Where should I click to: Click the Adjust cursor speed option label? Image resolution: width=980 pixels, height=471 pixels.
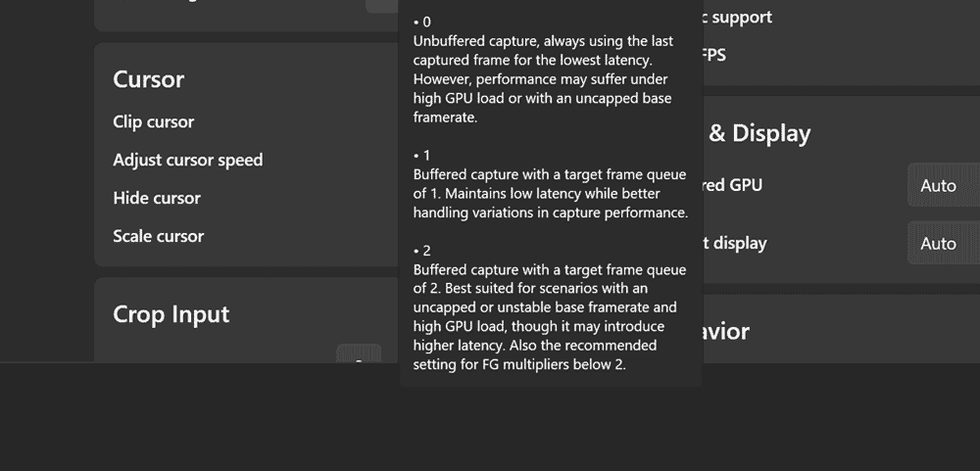187,160
